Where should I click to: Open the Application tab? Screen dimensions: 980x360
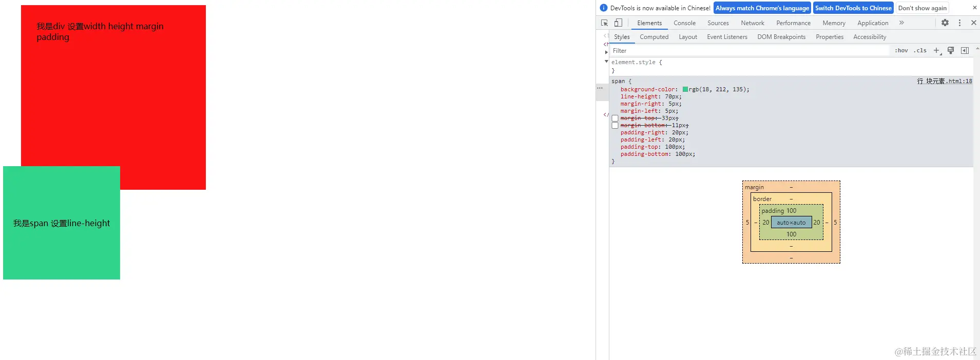coord(873,23)
